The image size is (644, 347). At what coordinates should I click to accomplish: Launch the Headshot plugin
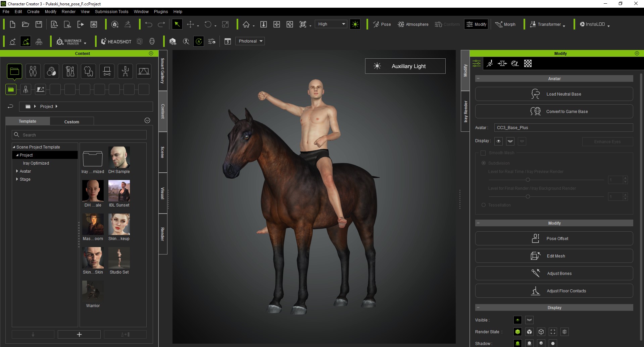(116, 42)
